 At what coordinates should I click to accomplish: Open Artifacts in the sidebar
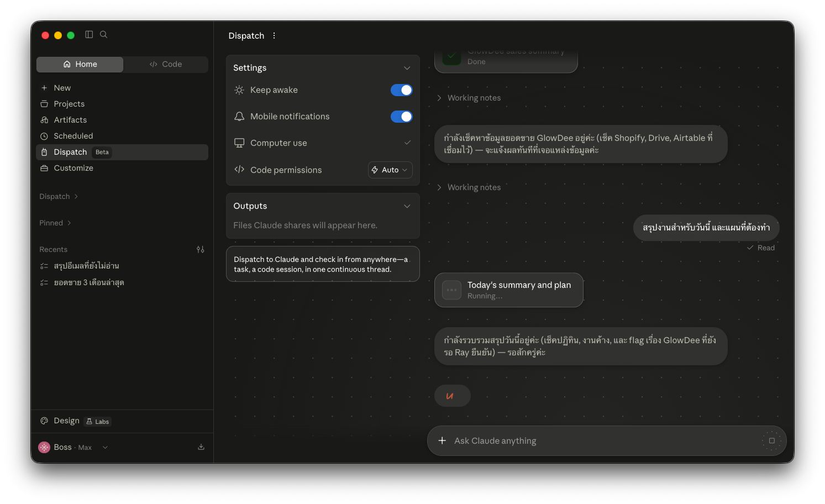[122, 120]
